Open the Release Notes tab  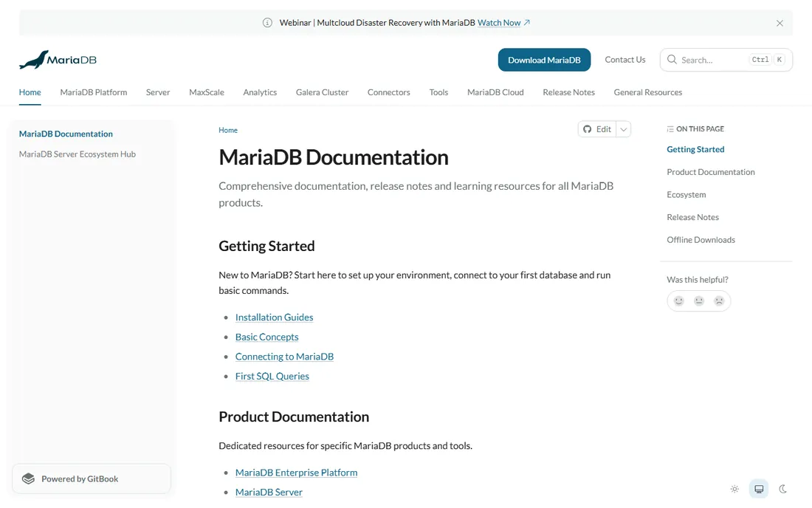[568, 92]
